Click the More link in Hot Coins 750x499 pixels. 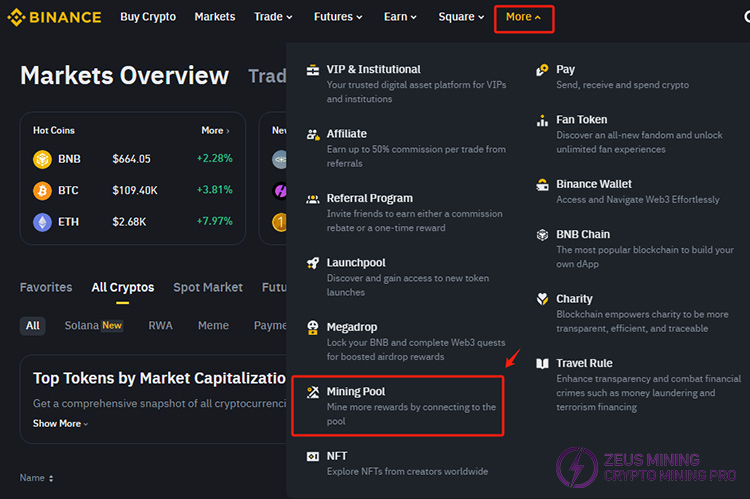[214, 131]
